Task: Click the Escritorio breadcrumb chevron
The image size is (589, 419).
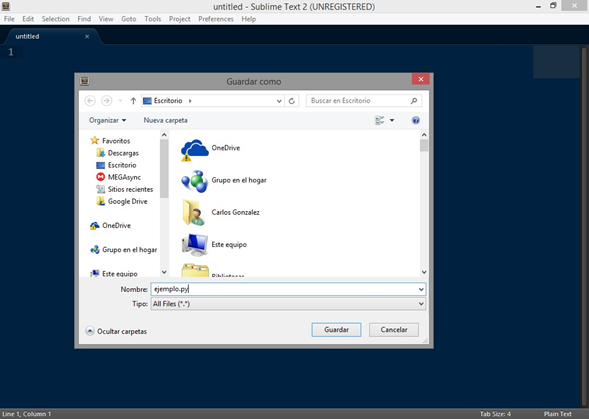Action: click(x=190, y=101)
